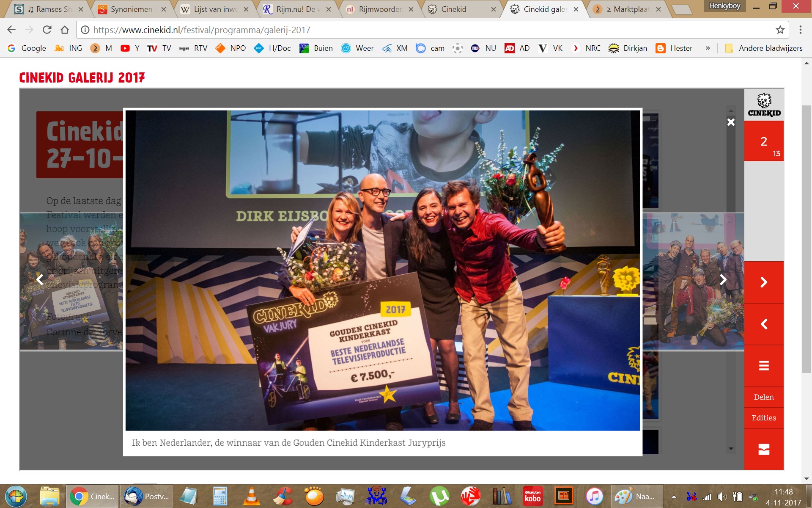Click the red sidebar previous chevron
The height and width of the screenshot is (508, 812).
[x=764, y=324]
